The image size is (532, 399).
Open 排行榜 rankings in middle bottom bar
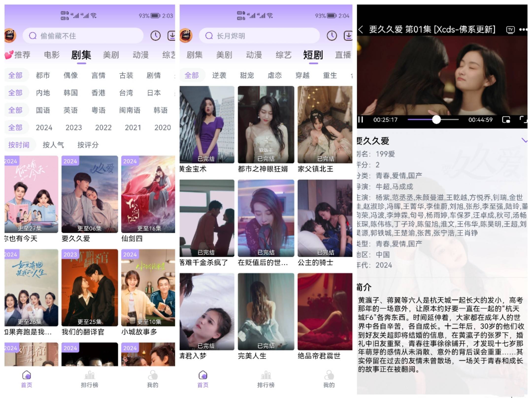[266, 379]
